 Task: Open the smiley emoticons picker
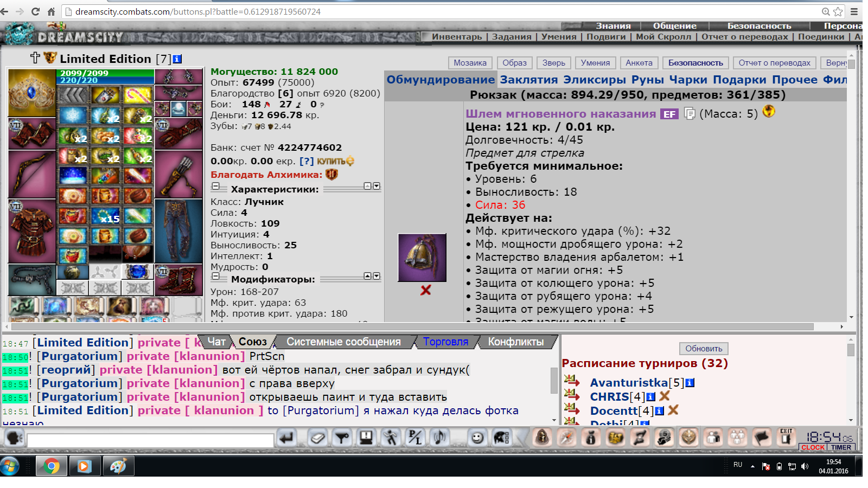click(x=477, y=437)
